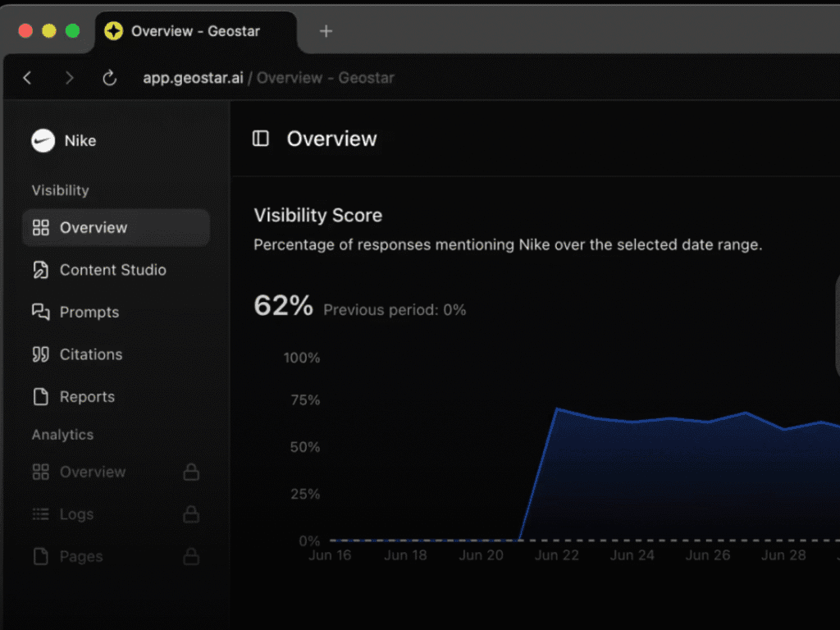The image size is (840, 630).
Task: Click the Nike swoosh logo icon
Action: (x=43, y=141)
